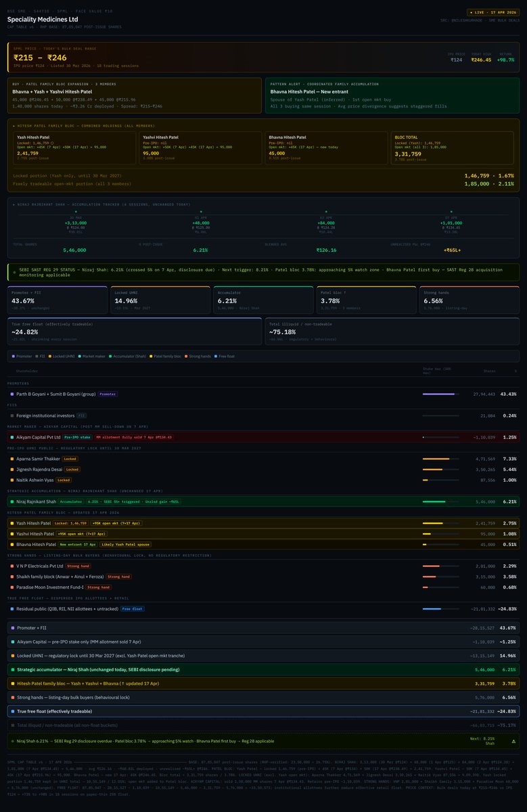Click the Total illiquid ~75.18% card

[392, 331]
